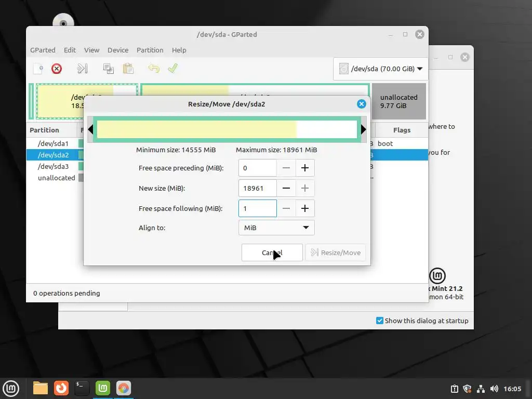Increase Free space following value
This screenshot has height=399, width=532.
click(x=304, y=208)
